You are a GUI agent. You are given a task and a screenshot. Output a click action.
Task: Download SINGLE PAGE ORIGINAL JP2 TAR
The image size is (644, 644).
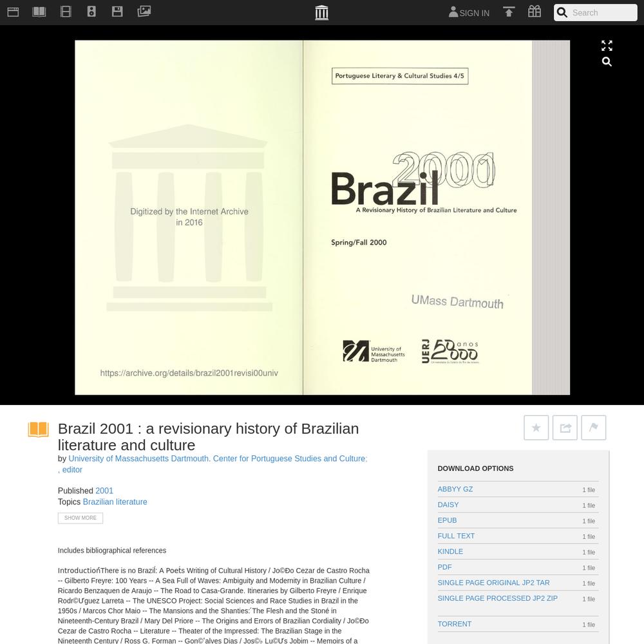pyautogui.click(x=494, y=583)
